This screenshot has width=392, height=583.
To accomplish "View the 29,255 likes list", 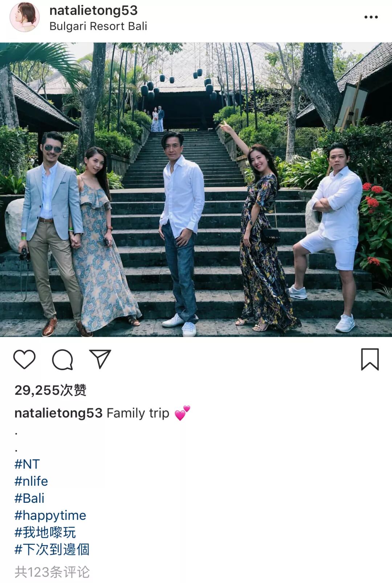I will (50, 390).
